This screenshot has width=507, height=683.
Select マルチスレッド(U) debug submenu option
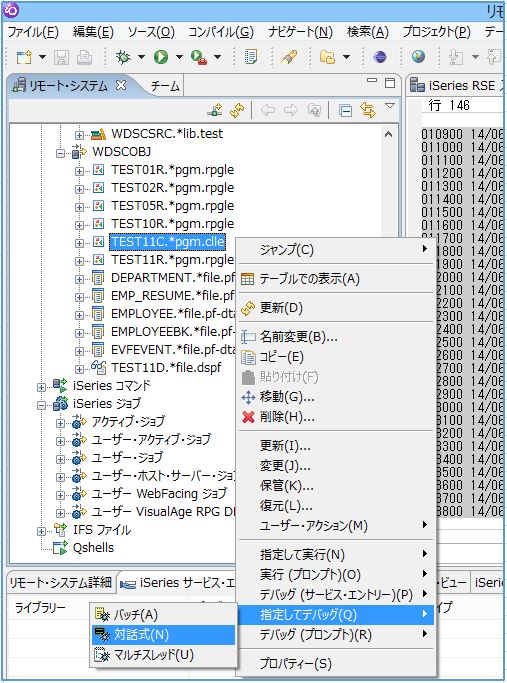tap(163, 655)
